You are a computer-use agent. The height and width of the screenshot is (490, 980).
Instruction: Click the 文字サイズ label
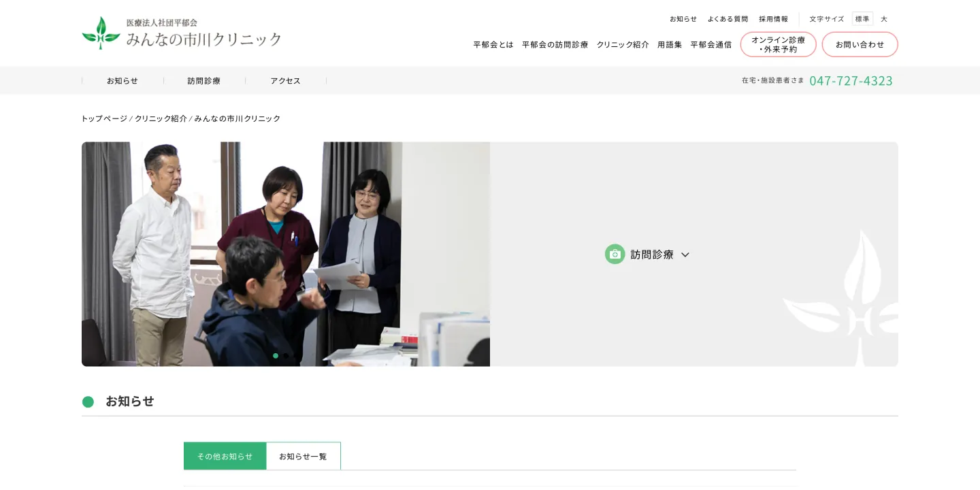(827, 19)
